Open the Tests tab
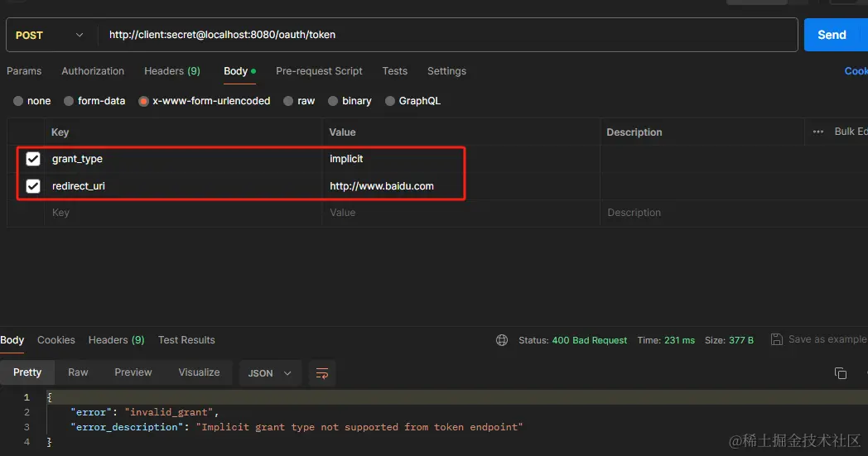Viewport: 868px width, 456px height. (395, 71)
